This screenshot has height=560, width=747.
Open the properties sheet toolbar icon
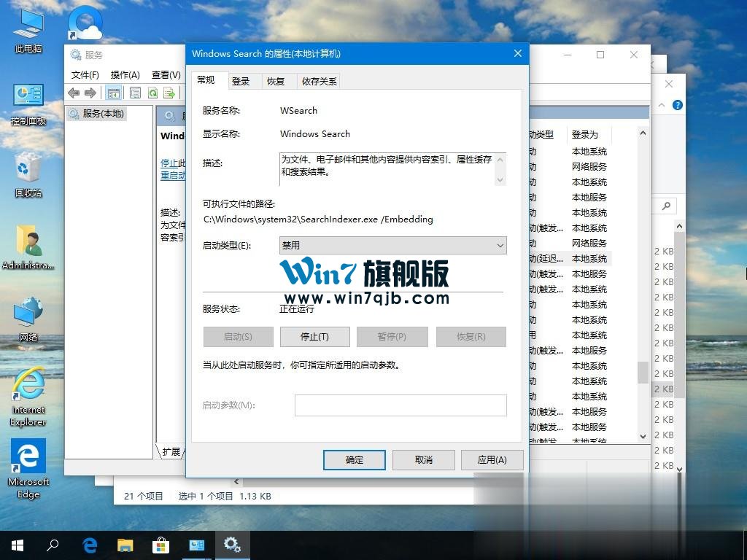135,93
